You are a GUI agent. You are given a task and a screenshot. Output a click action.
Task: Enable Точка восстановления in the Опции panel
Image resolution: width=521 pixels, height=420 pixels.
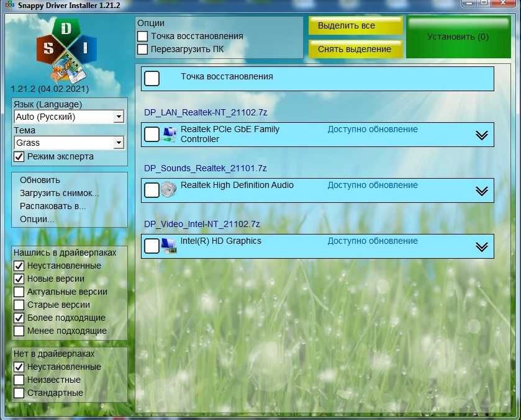(143, 36)
